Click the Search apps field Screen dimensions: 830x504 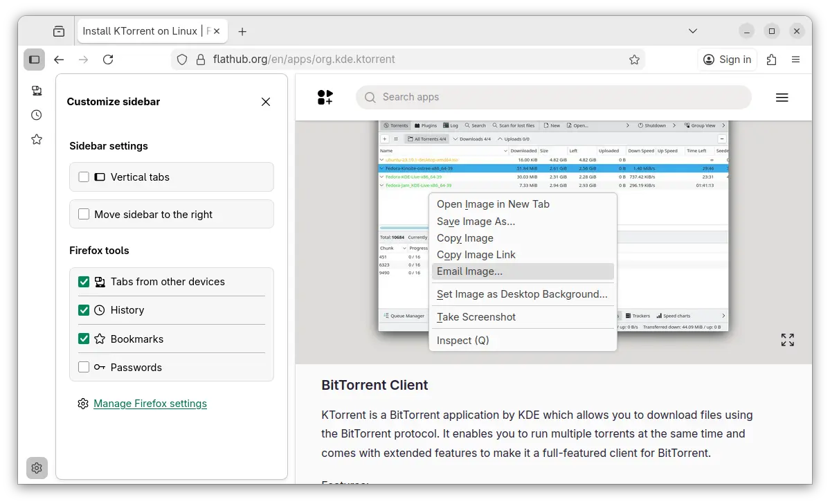(554, 98)
